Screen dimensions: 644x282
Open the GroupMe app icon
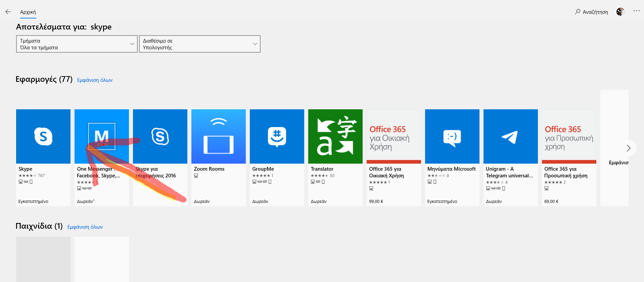click(277, 136)
